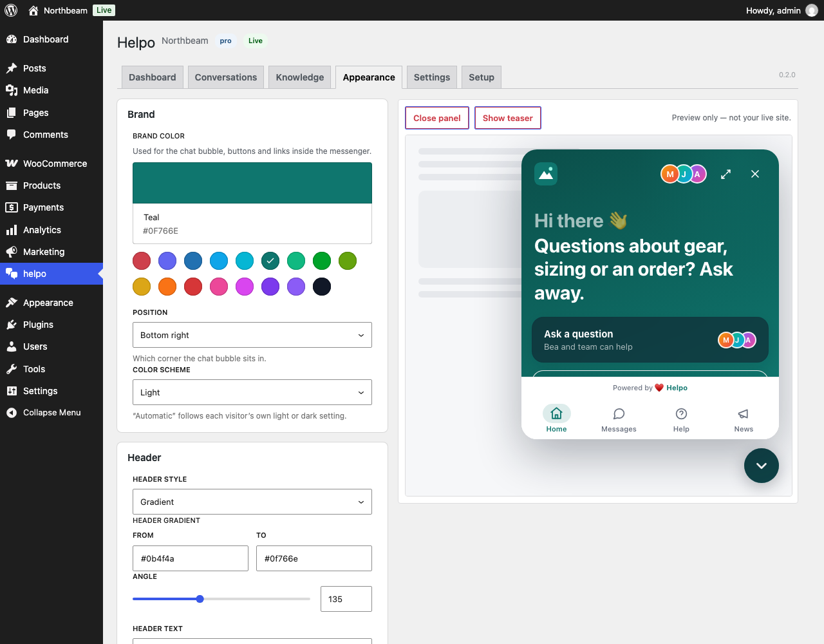This screenshot has height=644, width=824.
Task: Click the version number 0.2.0
Action: click(x=787, y=75)
